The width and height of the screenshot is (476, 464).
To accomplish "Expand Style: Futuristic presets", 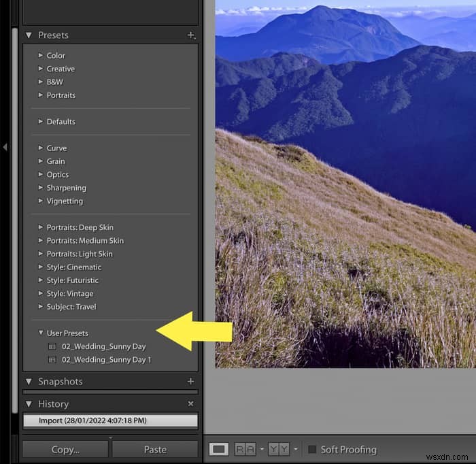I will (40, 280).
